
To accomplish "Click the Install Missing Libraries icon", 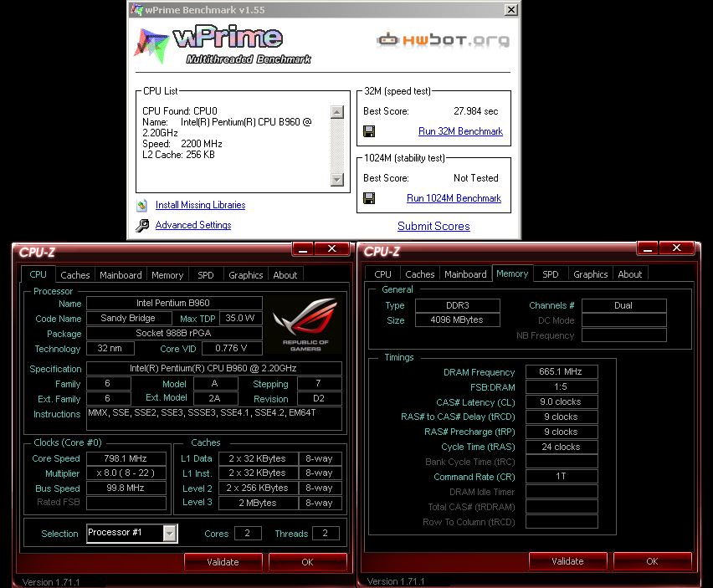I will click(142, 206).
